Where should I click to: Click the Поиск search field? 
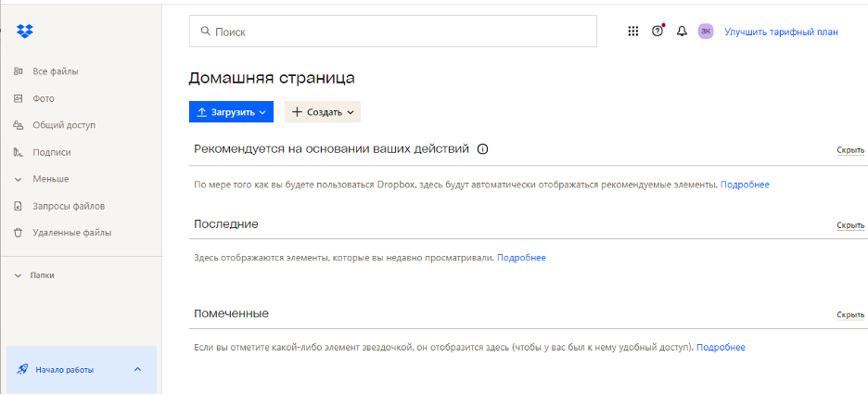(393, 31)
